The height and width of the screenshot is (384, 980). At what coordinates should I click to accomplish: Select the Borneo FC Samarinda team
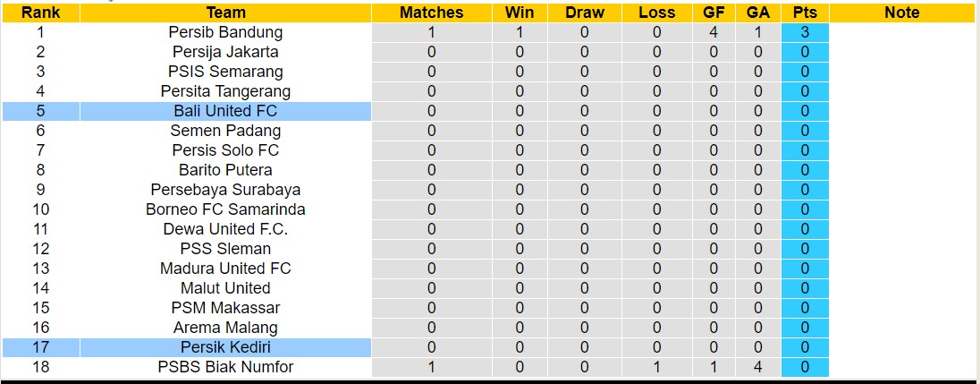tap(225, 209)
